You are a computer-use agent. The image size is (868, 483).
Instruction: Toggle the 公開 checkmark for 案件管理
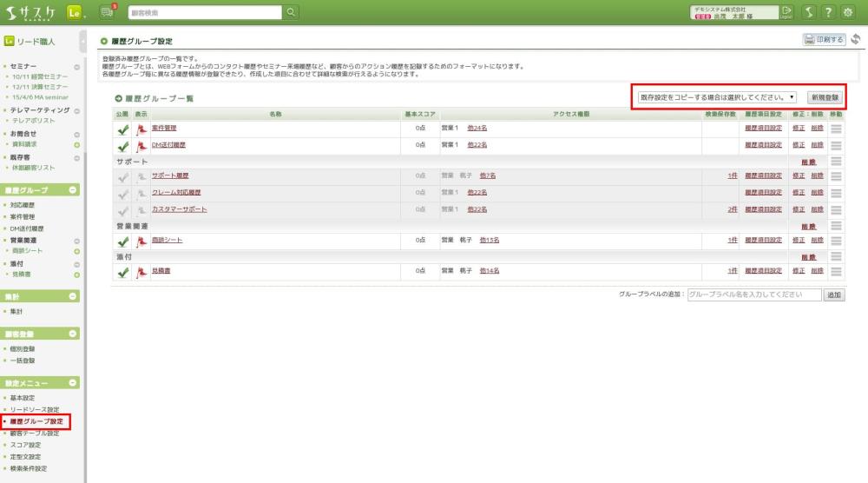[123, 129]
